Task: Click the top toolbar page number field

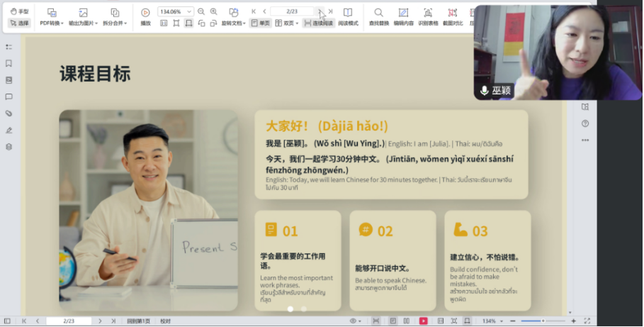Action: coord(292,11)
